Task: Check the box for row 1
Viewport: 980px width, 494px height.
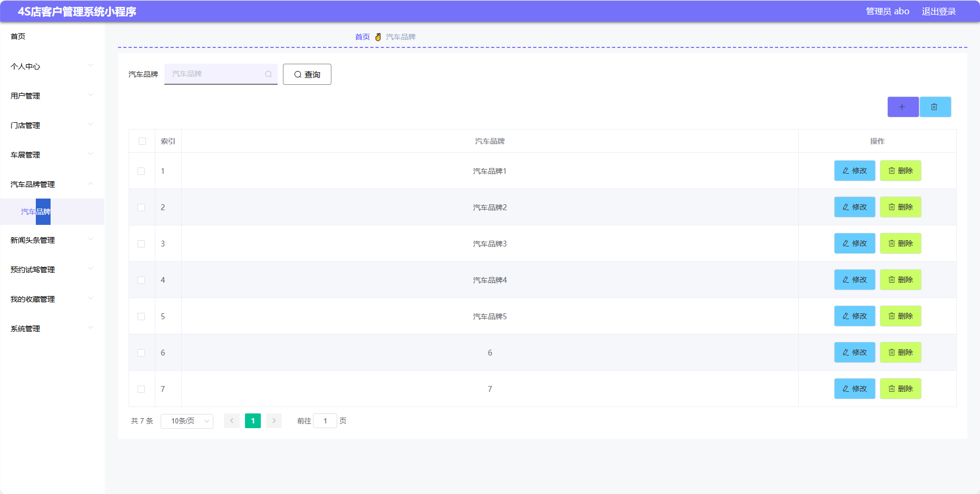Action: [x=141, y=171]
